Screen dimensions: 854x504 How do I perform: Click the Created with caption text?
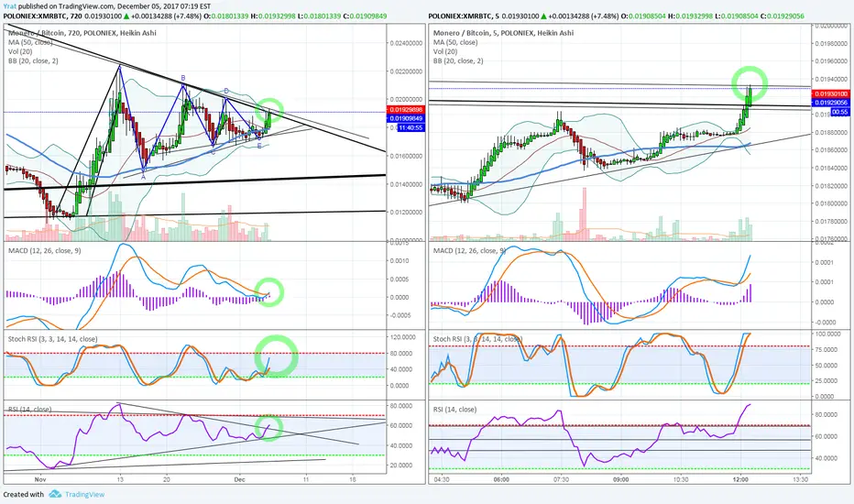24,494
